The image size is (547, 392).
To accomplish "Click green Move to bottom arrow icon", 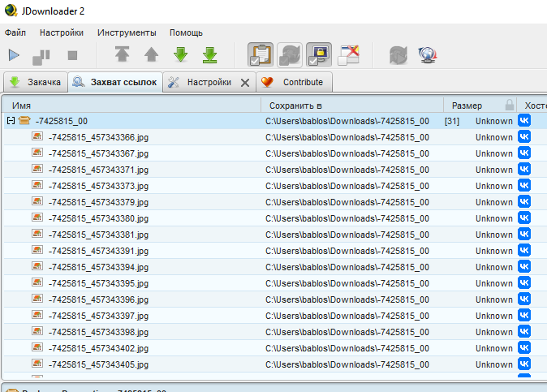I will click(209, 55).
